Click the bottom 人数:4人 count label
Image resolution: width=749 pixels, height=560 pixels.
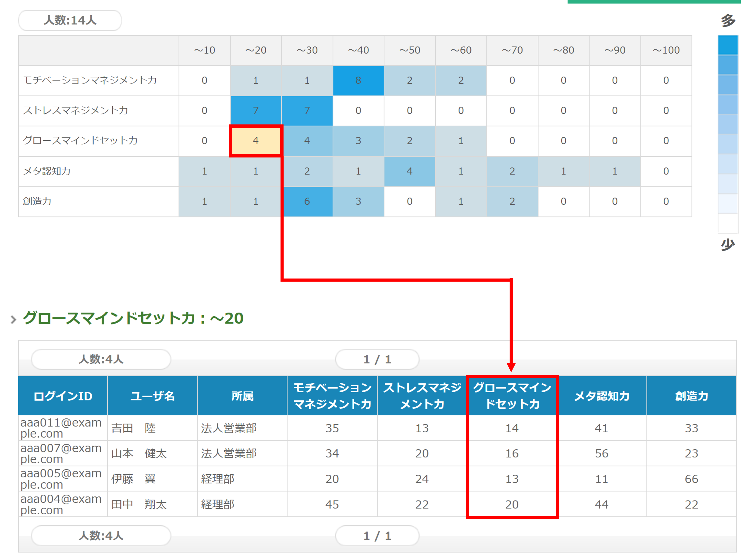click(x=101, y=536)
